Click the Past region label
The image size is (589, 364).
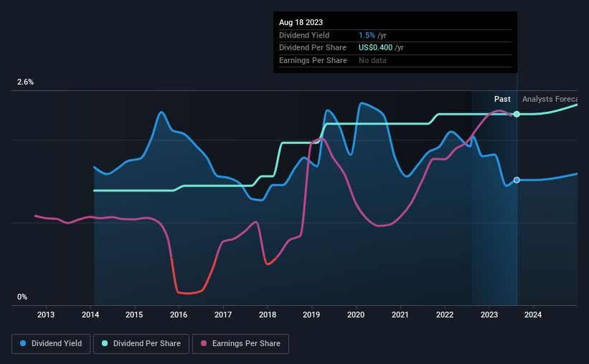coord(502,99)
